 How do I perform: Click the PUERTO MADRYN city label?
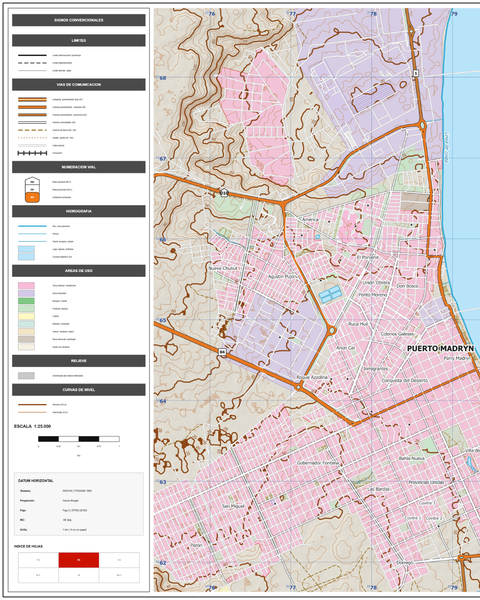440,349
